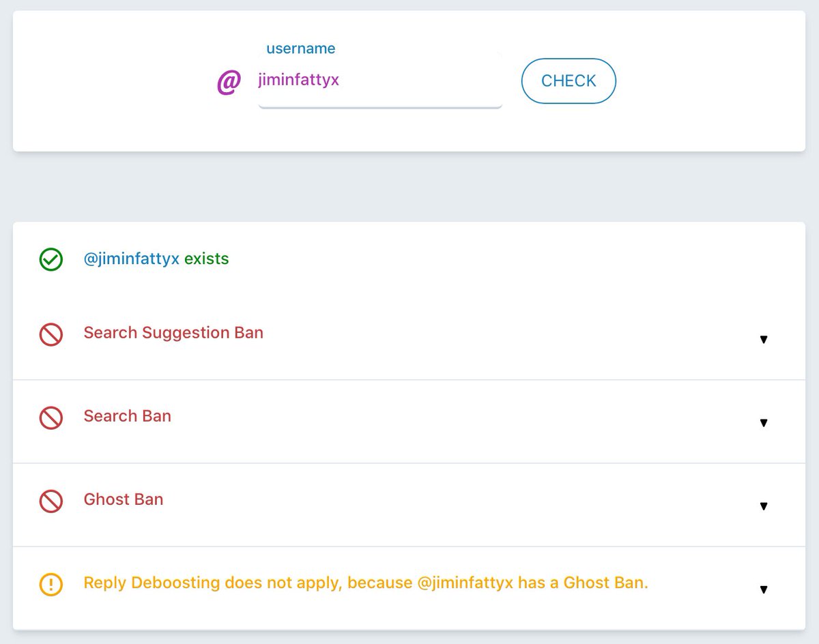Expand the Search Suggestion Ban details arrow
819x644 pixels.
[764, 339]
